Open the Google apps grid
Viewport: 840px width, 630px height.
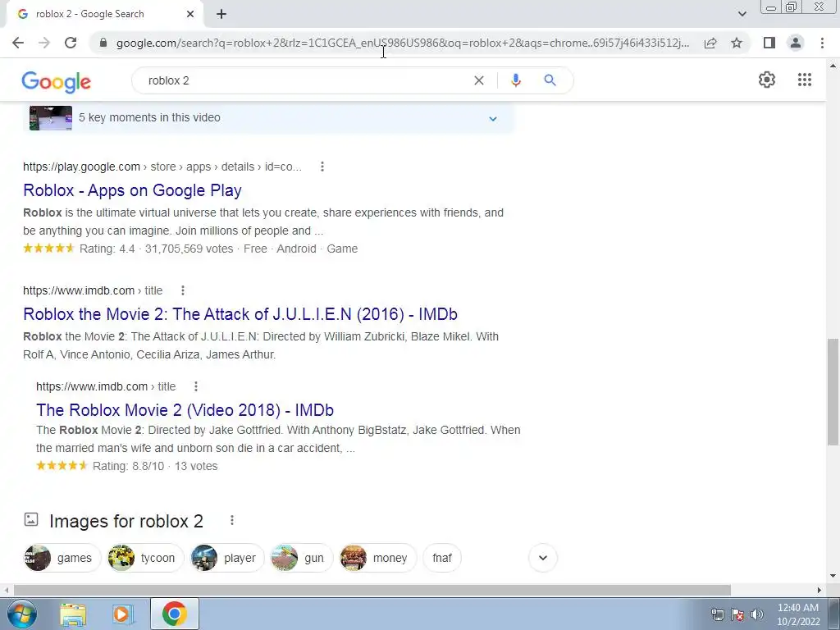(x=804, y=80)
